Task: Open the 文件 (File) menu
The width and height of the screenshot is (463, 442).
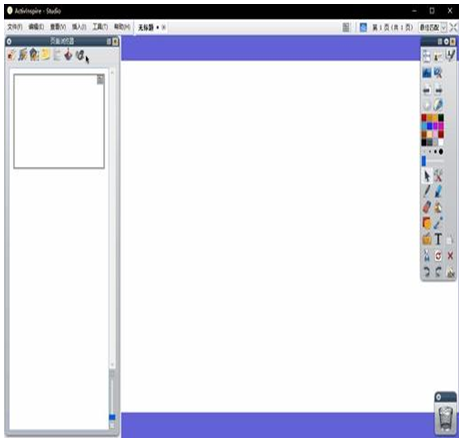Action: pos(15,27)
